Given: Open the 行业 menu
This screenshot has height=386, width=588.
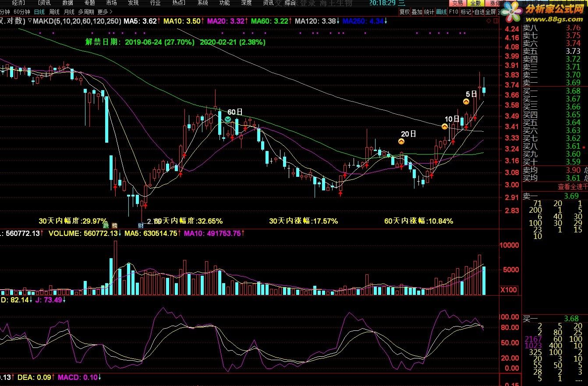Looking at the screenshot, I should 155,3.
